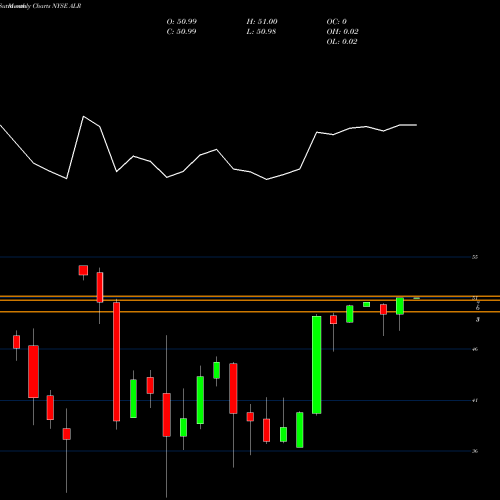
Task: Click the tallest green candlestick body
Action: tap(317, 365)
